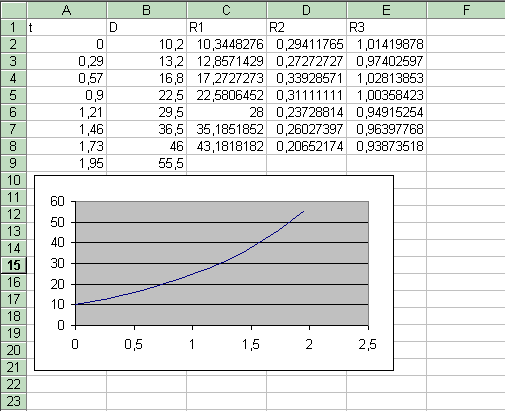Screen dimensions: 505x411
Task: Select cell containing 16,8
Action: [147, 78]
